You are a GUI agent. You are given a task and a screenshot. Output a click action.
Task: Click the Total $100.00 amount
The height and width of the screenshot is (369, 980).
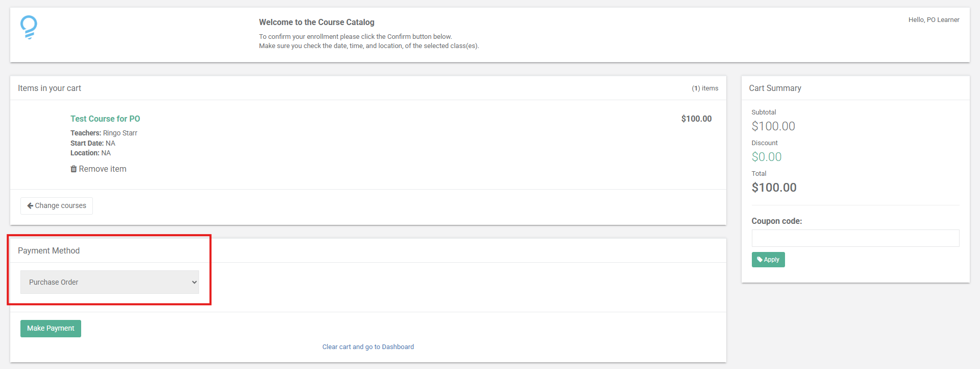pyautogui.click(x=774, y=188)
